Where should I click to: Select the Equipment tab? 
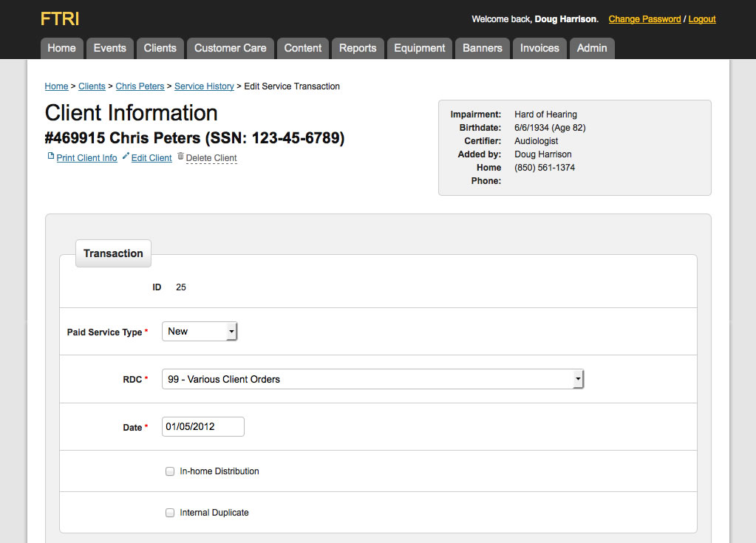coord(419,48)
